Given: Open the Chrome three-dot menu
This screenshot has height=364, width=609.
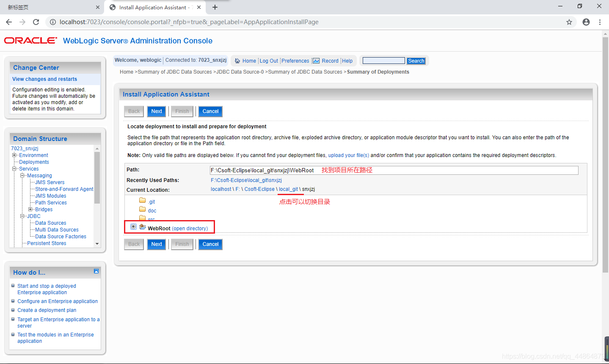Looking at the screenshot, I should pyautogui.click(x=600, y=22).
